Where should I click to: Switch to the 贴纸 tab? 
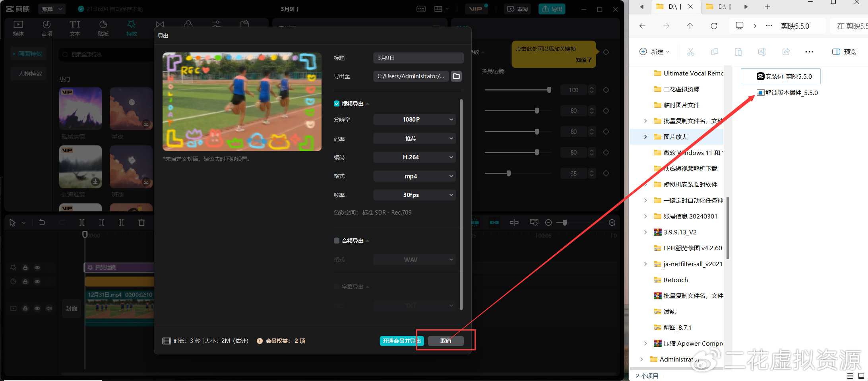coord(103,29)
